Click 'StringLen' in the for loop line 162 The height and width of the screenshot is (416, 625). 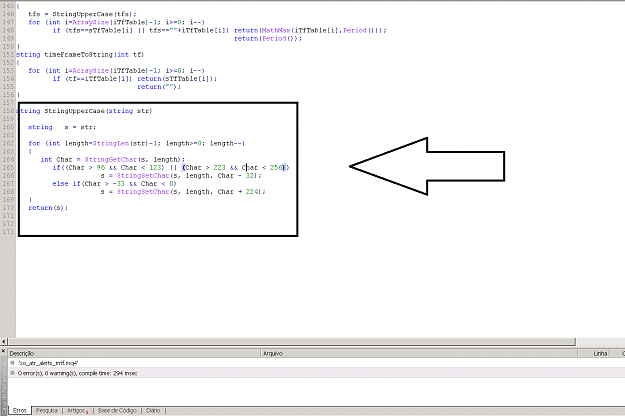click(111, 143)
